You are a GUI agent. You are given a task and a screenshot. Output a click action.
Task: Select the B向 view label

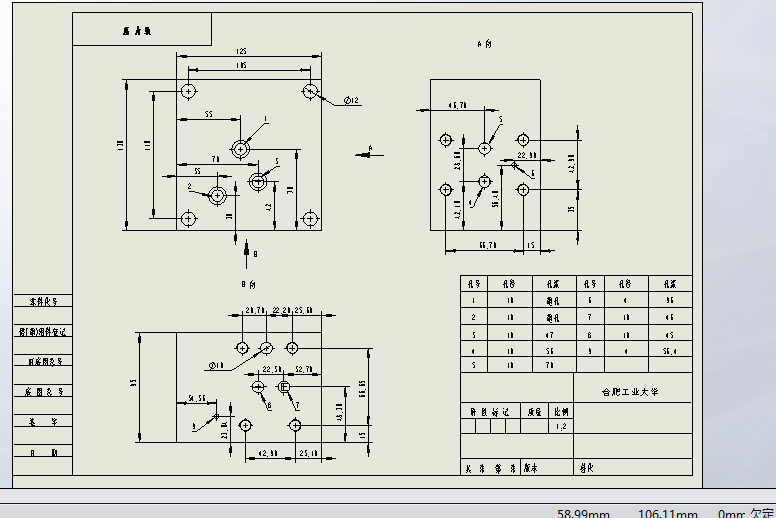coord(248,284)
